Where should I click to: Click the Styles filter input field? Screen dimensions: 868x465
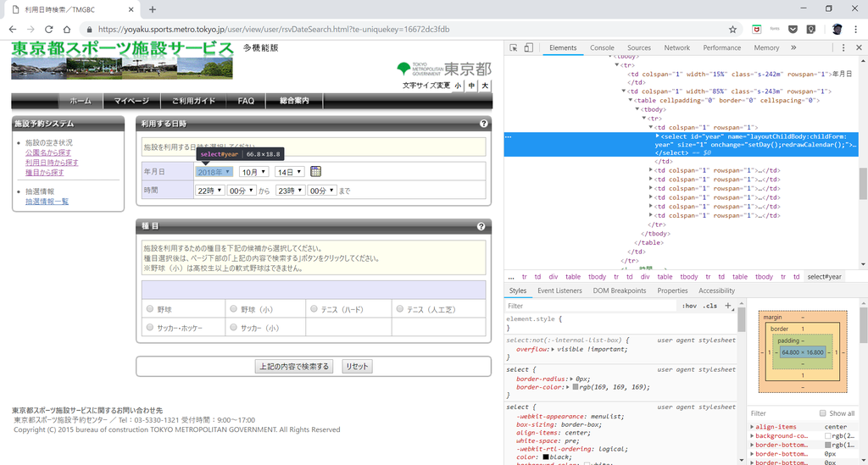[591, 306]
